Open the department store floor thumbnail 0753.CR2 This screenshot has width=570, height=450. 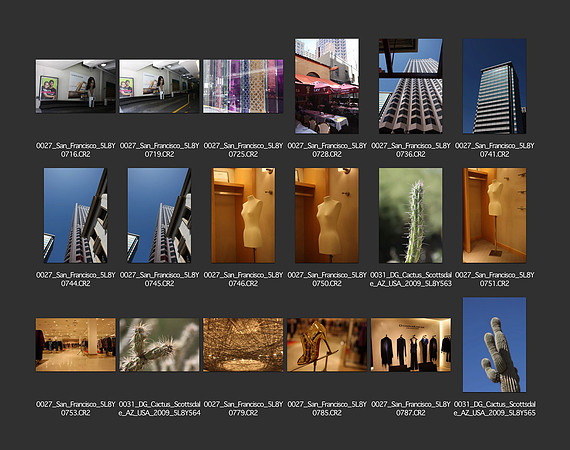(76, 345)
